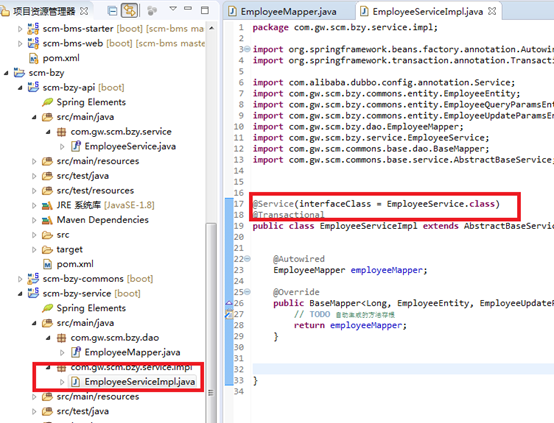
Task: Click scm-bzy-commons project icon
Action: [33, 278]
